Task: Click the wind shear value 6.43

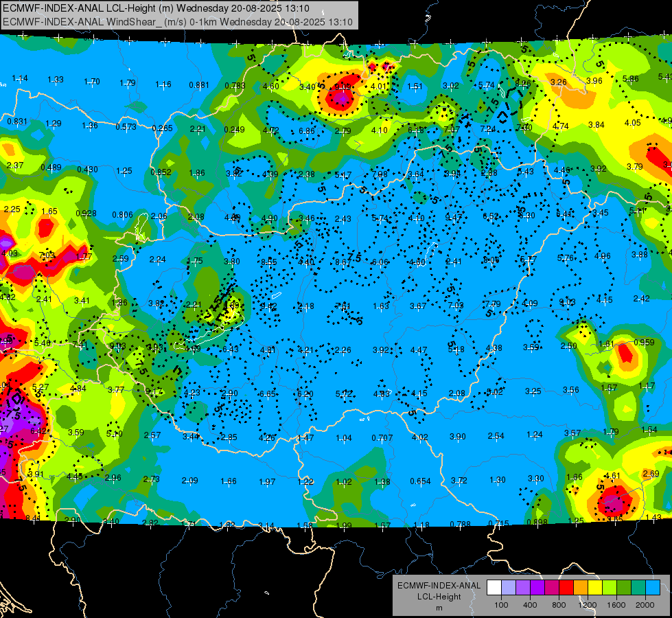Action: coord(231,350)
